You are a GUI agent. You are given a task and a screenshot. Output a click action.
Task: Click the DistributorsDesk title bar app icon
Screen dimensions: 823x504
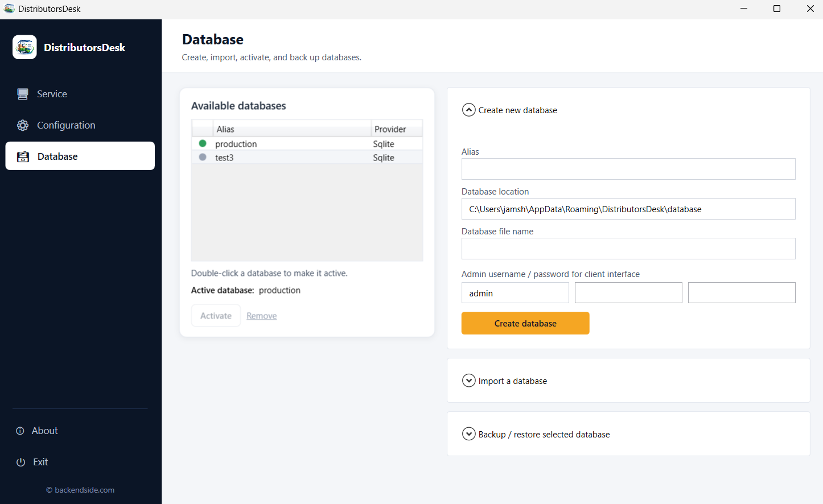(9, 9)
